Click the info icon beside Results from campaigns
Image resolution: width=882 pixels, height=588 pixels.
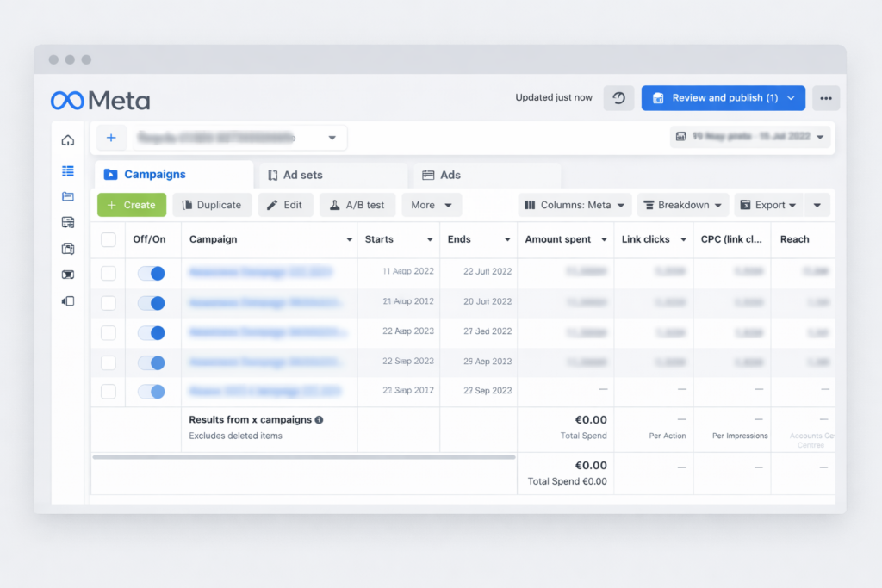[x=319, y=420]
